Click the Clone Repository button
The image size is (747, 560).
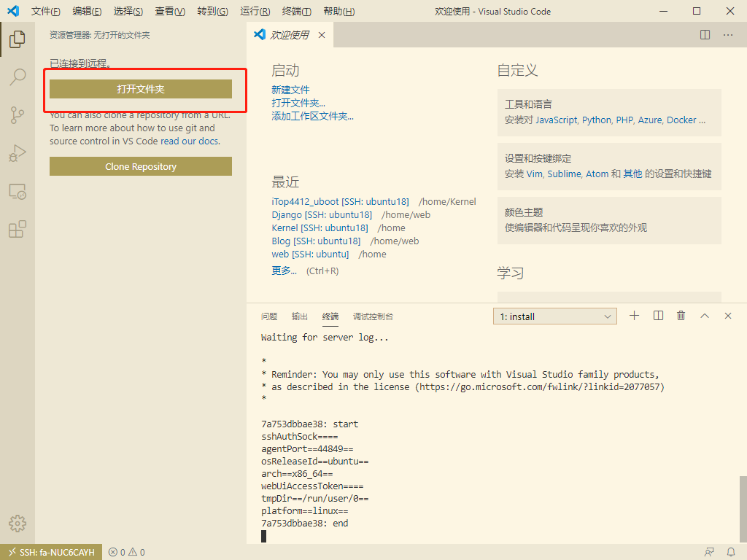pos(141,167)
